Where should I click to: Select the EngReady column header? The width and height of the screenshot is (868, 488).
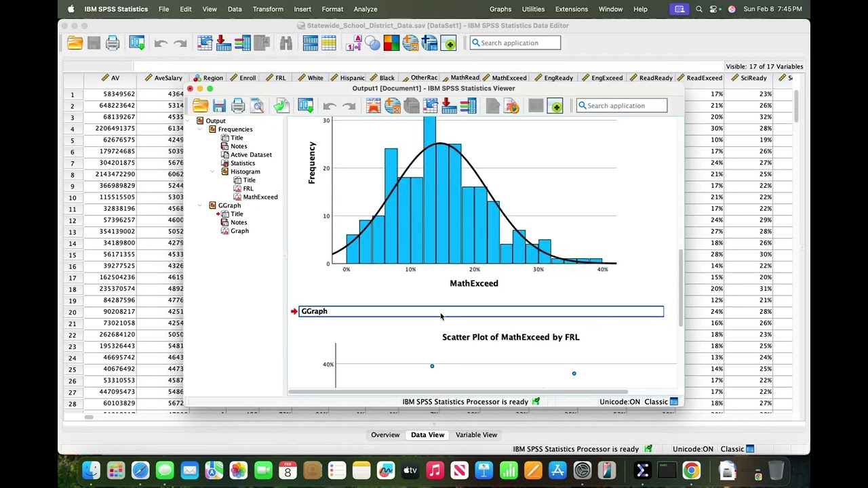554,78
